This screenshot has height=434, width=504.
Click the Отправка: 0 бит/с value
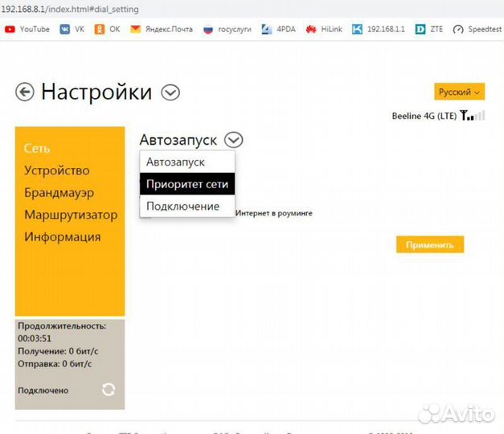coord(55,363)
